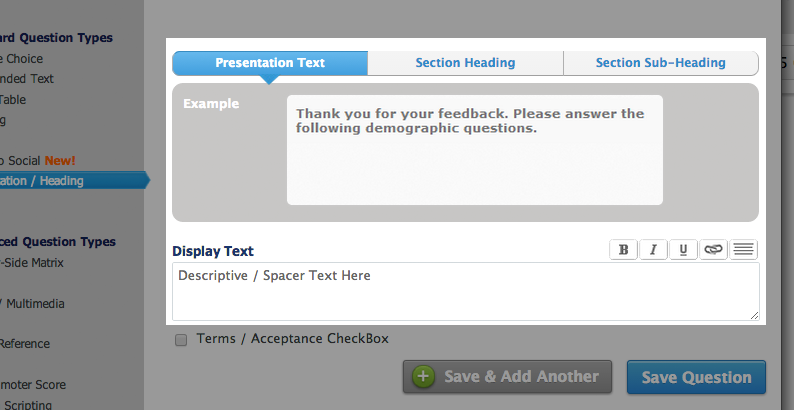Select the Section Sub-Heading tab

coord(660,63)
